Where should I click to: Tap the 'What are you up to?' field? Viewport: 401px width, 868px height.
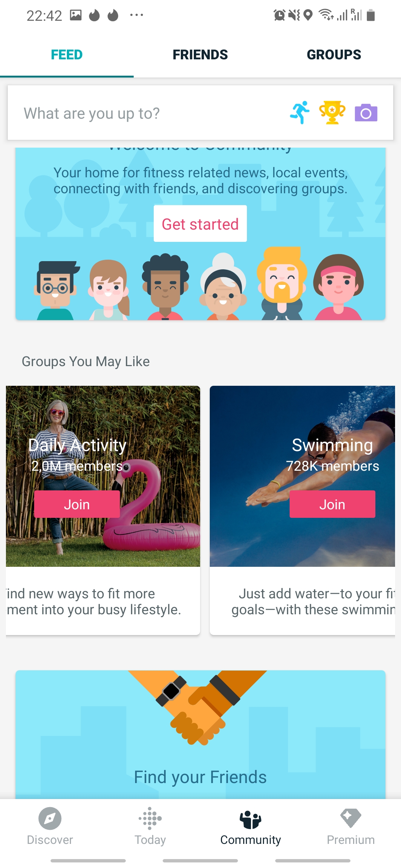pyautogui.click(x=149, y=113)
